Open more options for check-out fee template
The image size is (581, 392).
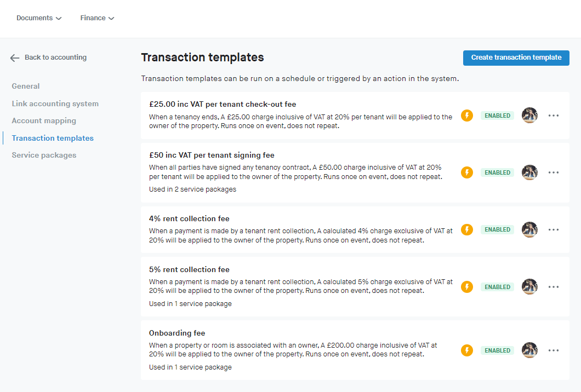tap(554, 116)
